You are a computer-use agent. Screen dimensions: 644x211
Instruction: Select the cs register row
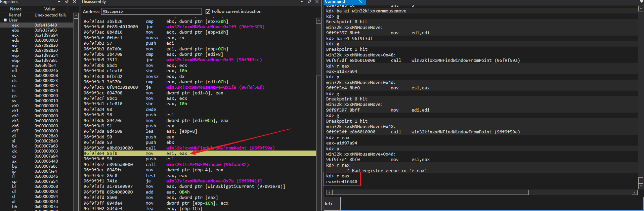[x=37, y=76]
